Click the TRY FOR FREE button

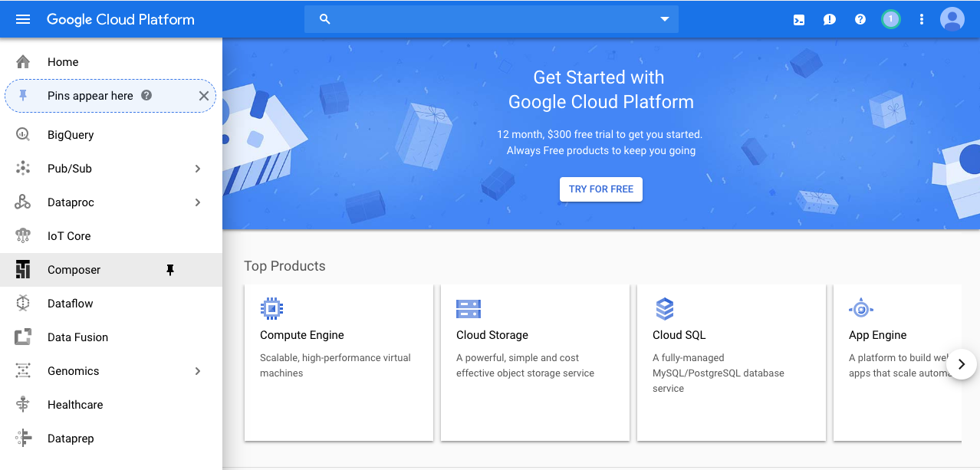coord(601,189)
